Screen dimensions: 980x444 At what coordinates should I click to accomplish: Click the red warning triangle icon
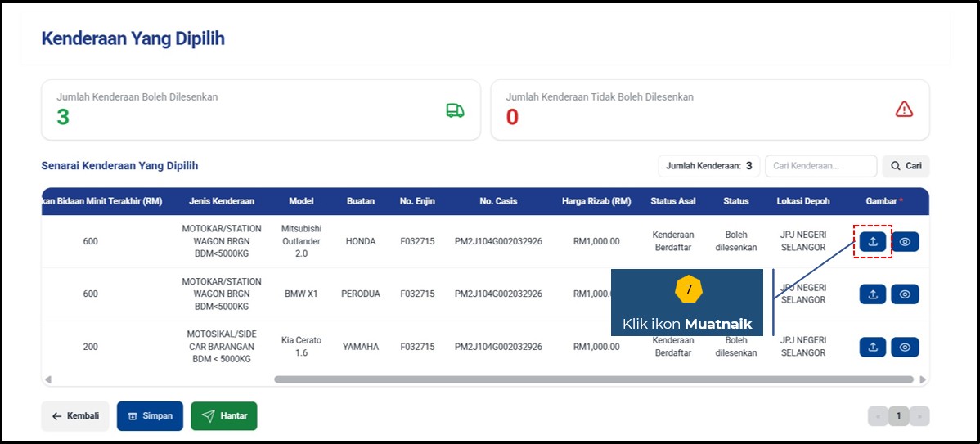coord(904,109)
